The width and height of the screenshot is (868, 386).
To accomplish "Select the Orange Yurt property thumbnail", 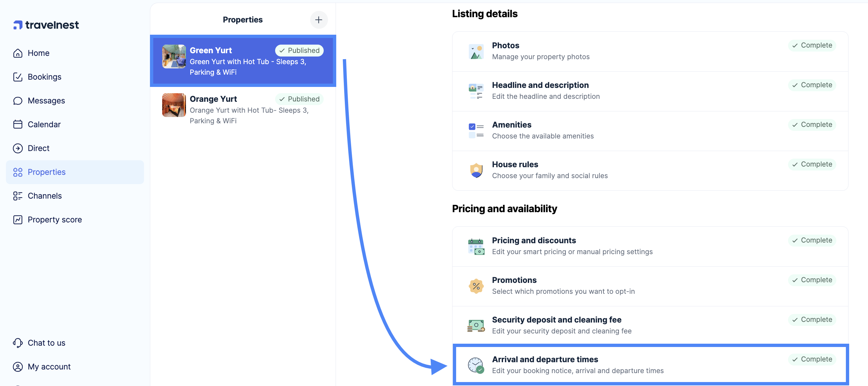I will (x=174, y=105).
